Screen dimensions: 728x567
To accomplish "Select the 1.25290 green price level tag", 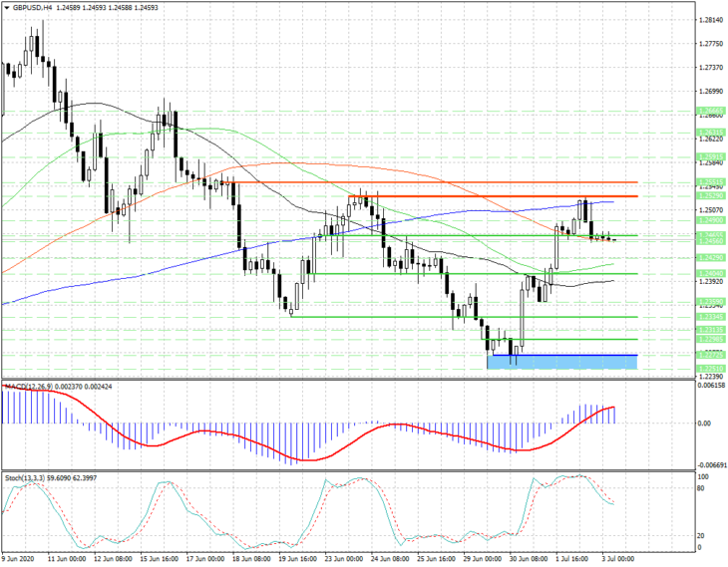I will pos(711,195).
